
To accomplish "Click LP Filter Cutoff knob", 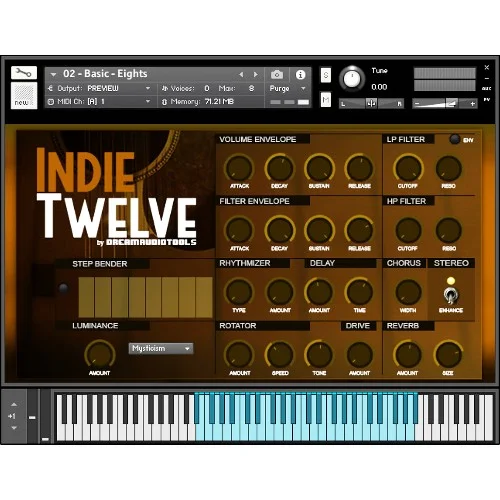I will pyautogui.click(x=408, y=168).
